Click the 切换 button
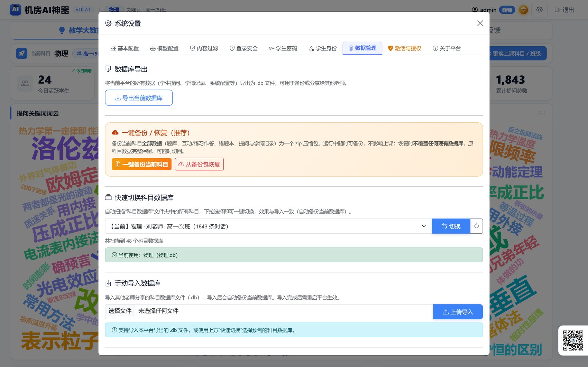The width and height of the screenshot is (588, 367). (451, 226)
